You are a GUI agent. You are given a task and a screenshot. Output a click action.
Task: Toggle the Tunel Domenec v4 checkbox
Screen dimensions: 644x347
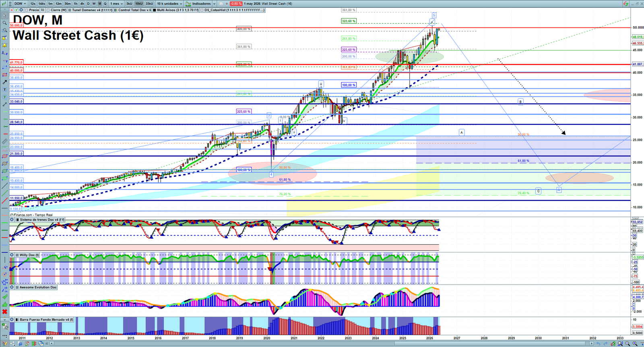[x=69, y=10]
